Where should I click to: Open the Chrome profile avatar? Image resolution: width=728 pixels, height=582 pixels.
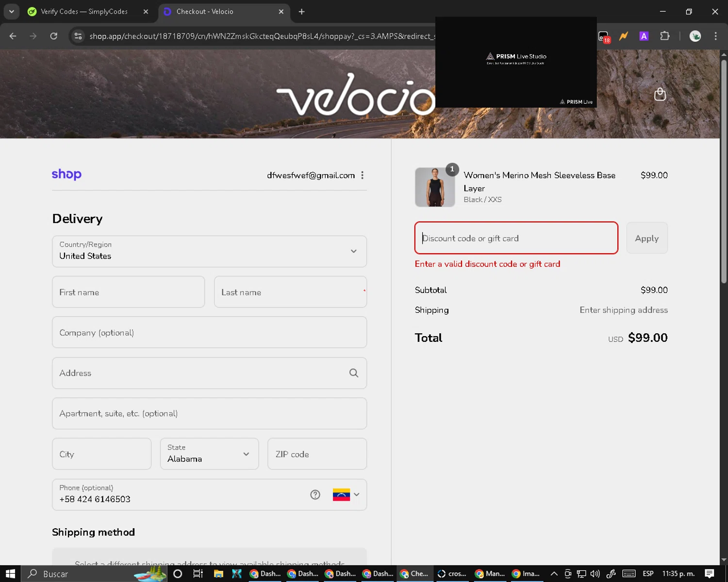(695, 36)
